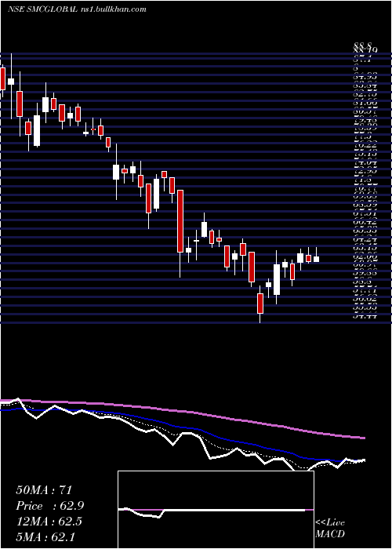Screen dimensions: 392x549
Task: Click the rightmost white candlestick
Action: pyautogui.click(x=317, y=259)
